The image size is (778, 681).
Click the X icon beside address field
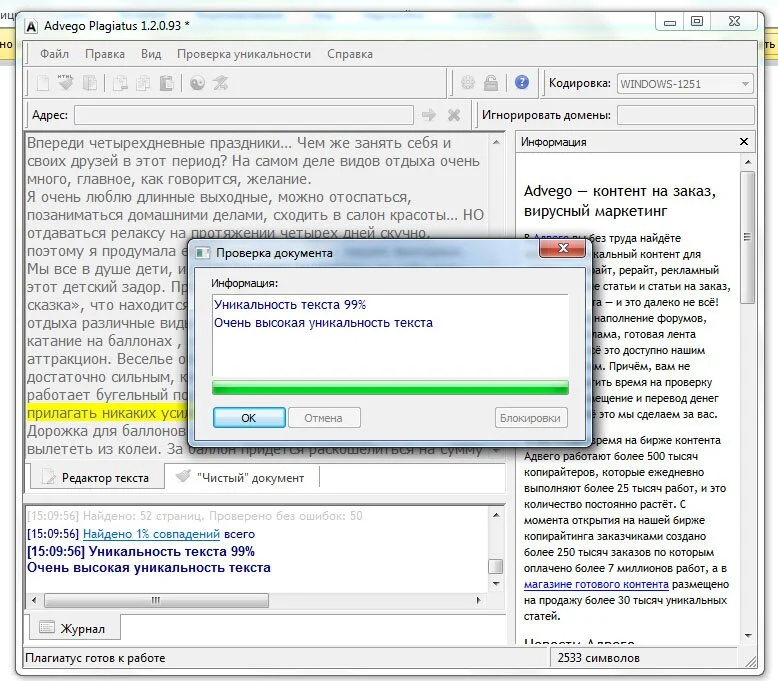[454, 115]
